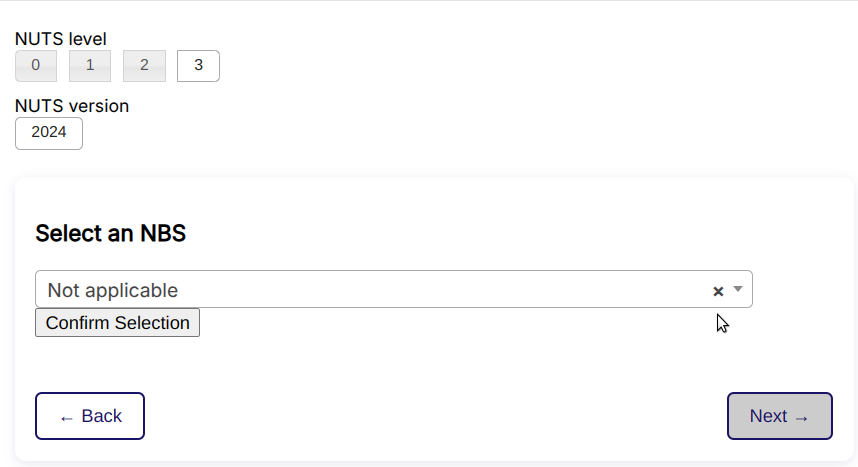Screen dimensions: 858x467
Task: Click the 'Select an NBS' heading
Action: [110, 234]
